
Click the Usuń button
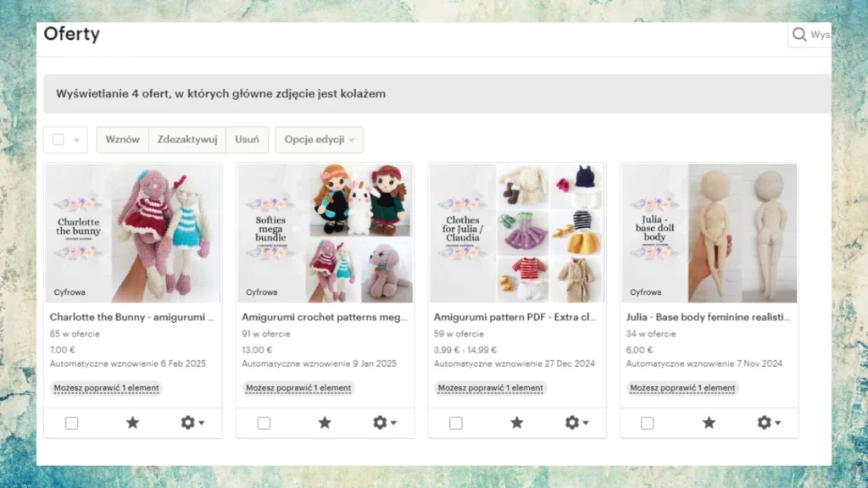247,140
